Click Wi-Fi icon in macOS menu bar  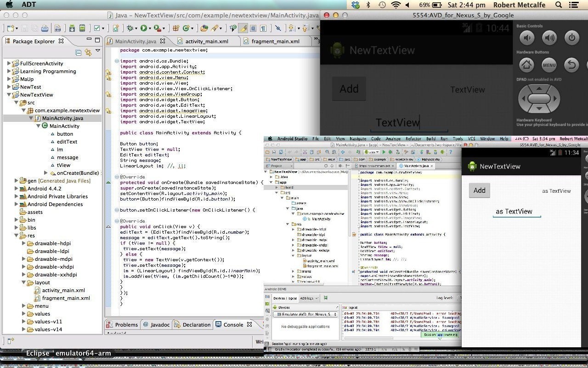tap(396, 5)
